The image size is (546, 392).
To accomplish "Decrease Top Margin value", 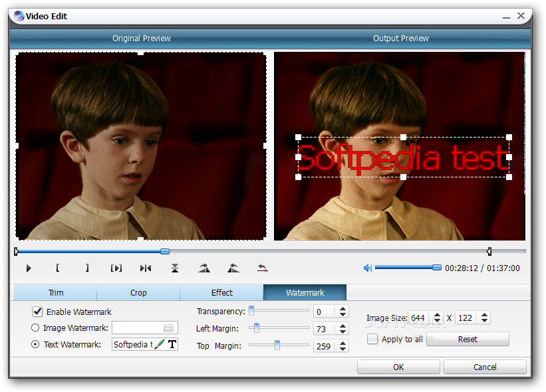I will coord(343,349).
